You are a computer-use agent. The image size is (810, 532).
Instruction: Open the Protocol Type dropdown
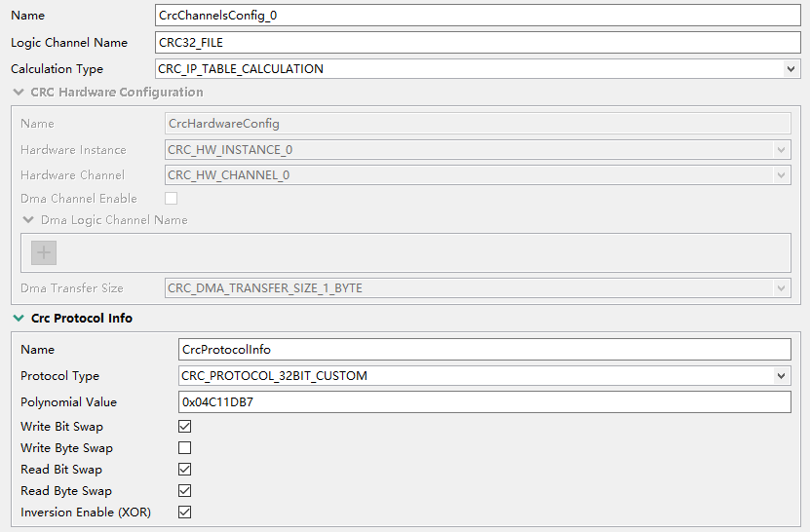(x=782, y=376)
